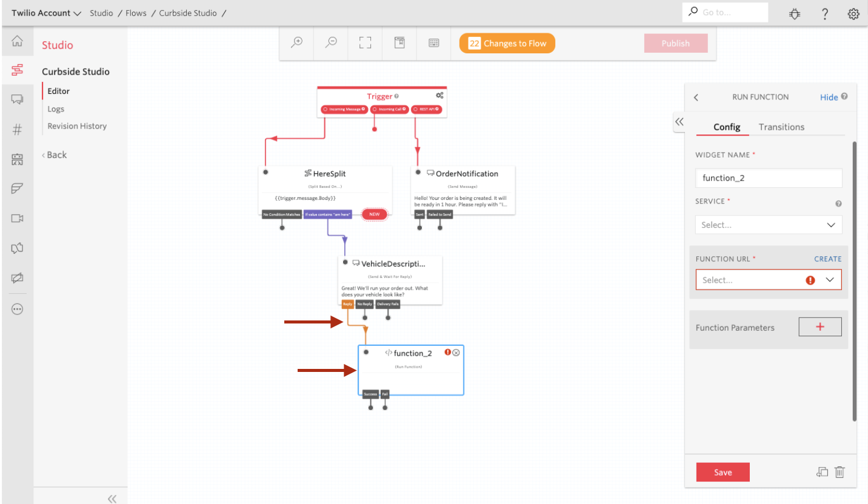Expand the Twilio Account dropdown

tap(46, 13)
